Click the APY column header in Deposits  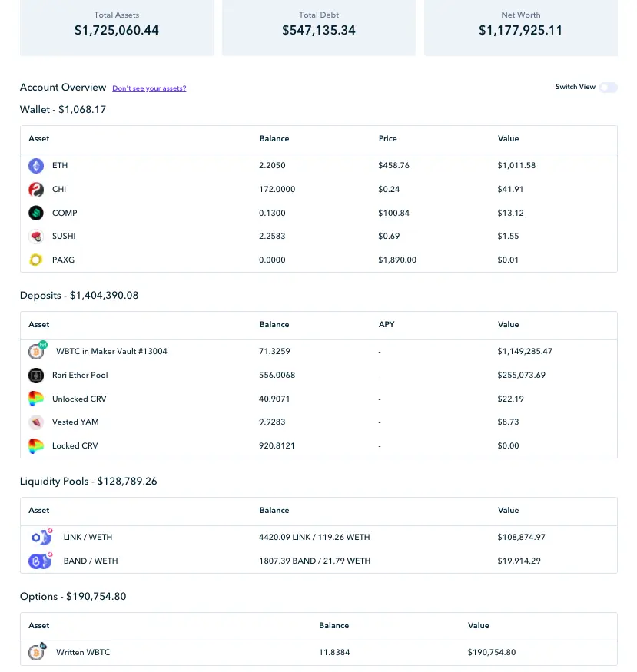click(387, 325)
